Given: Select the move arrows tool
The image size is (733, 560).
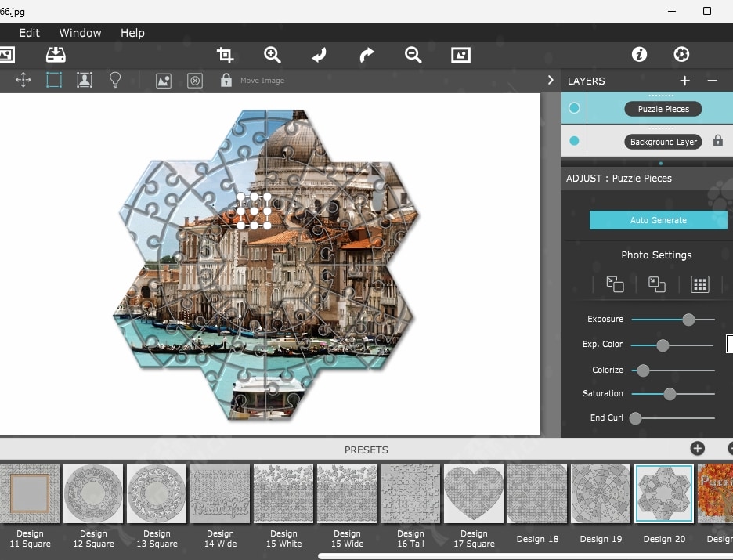Looking at the screenshot, I should 23,80.
